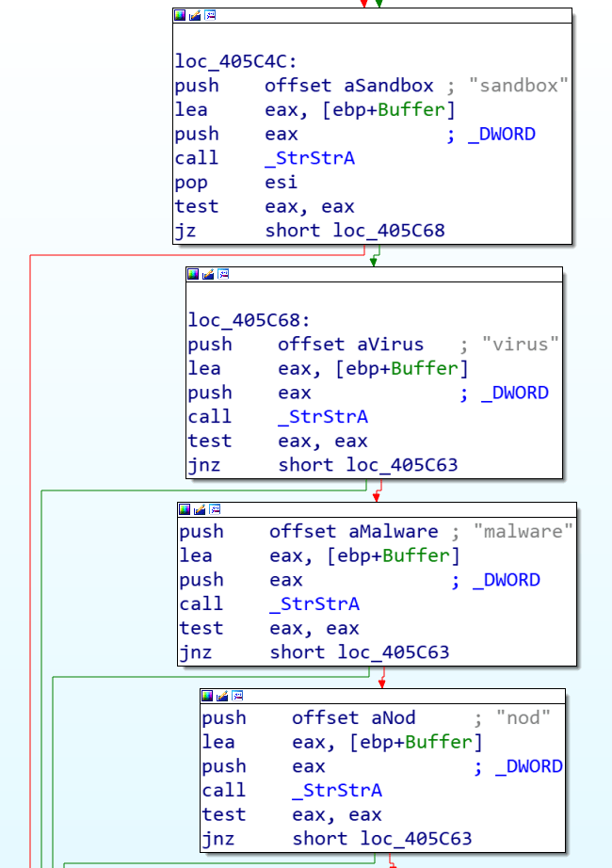Click the group-nodes icon on virus block
Screen dimensions: 612x868
[x=223, y=274]
